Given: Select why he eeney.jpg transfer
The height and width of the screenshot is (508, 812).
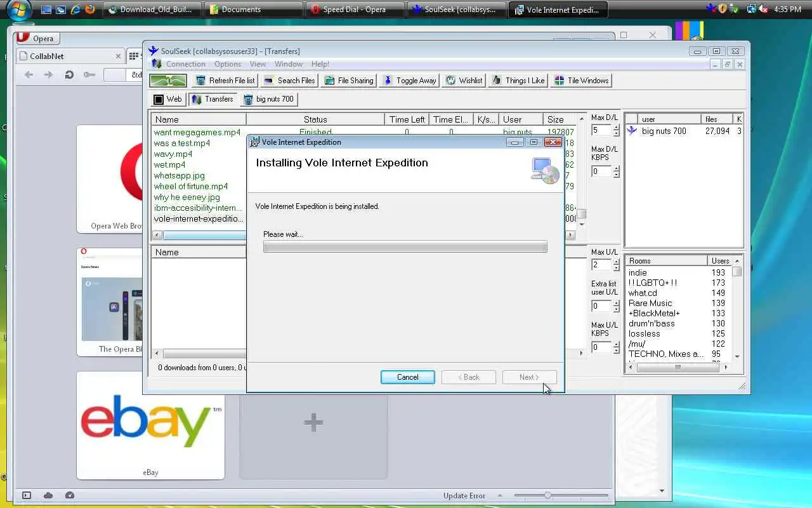Looking at the screenshot, I should pos(187,197).
